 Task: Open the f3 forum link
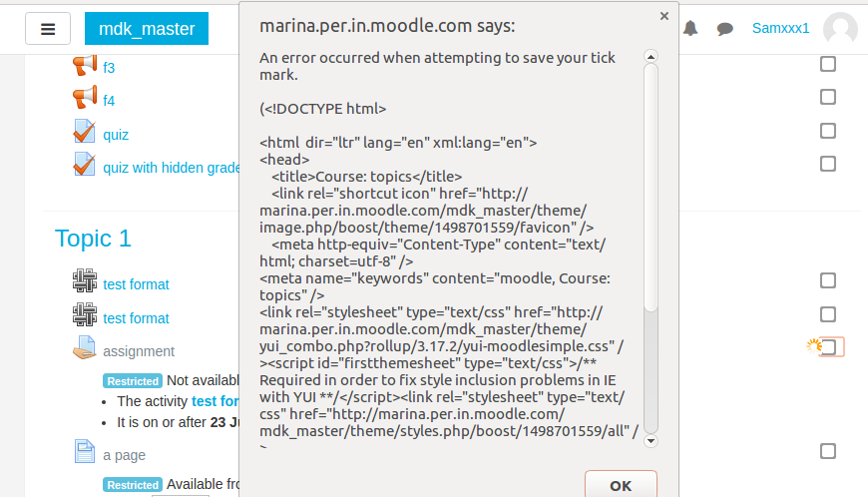coord(109,68)
